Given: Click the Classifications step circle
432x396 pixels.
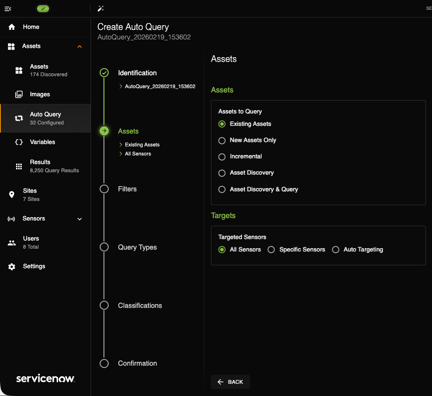Looking at the screenshot, I should click(x=104, y=305).
